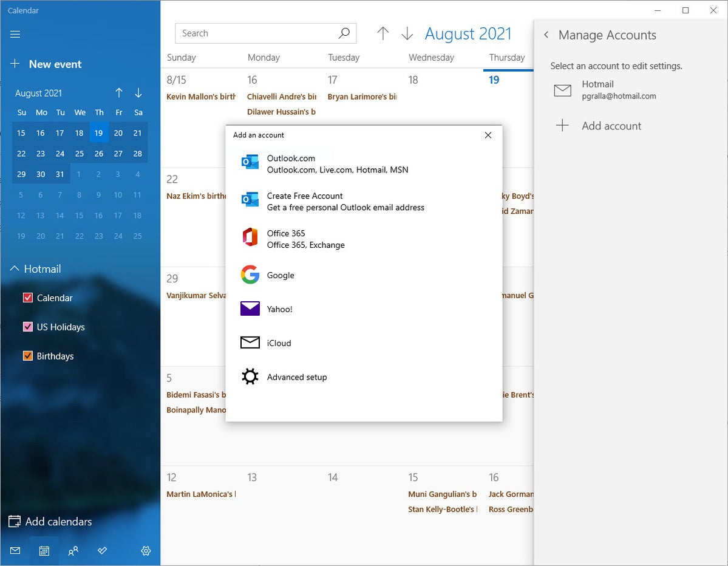The image size is (728, 566).
Task: Open the hamburger navigation menu
Action: [x=15, y=35]
